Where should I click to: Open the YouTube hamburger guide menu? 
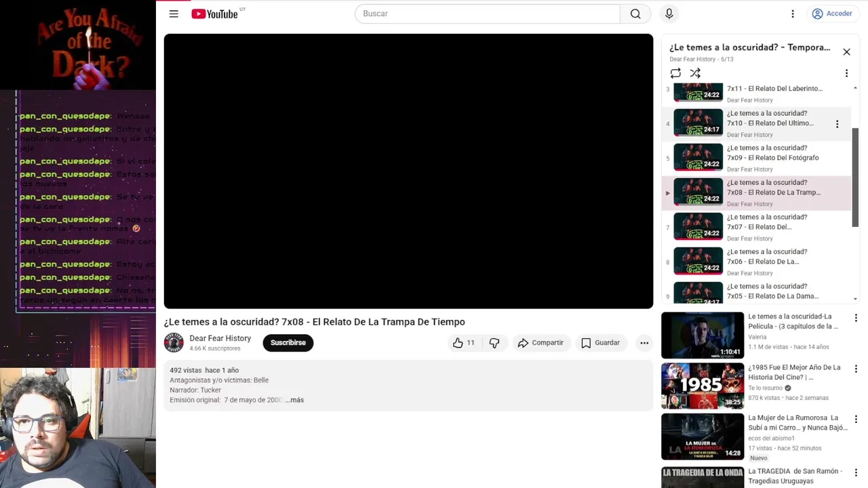[174, 14]
